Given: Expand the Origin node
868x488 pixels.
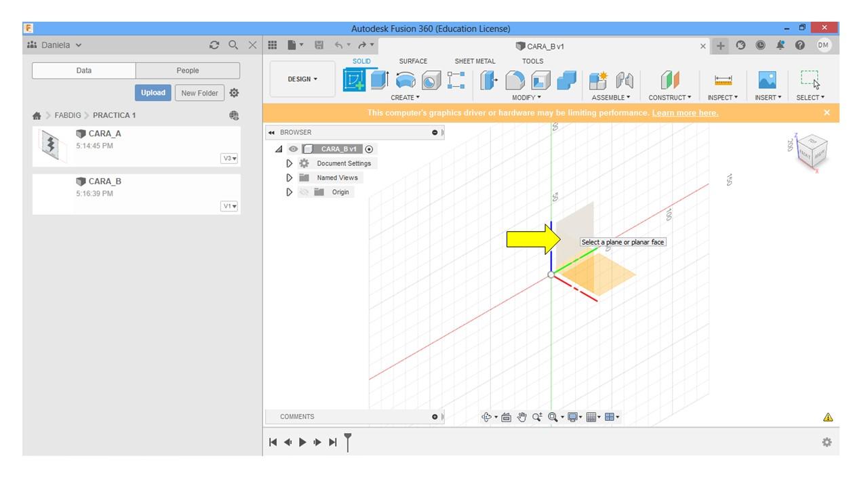Looking at the screenshot, I should pos(290,192).
